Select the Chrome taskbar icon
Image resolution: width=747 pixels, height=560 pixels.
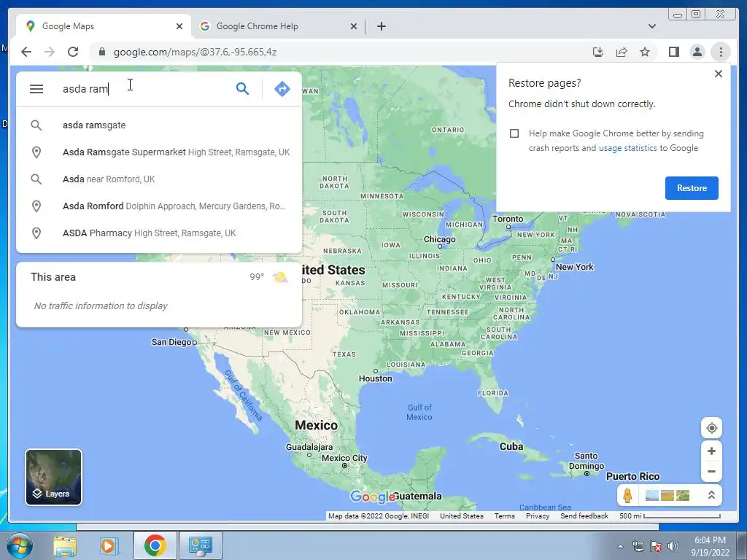tap(155, 545)
